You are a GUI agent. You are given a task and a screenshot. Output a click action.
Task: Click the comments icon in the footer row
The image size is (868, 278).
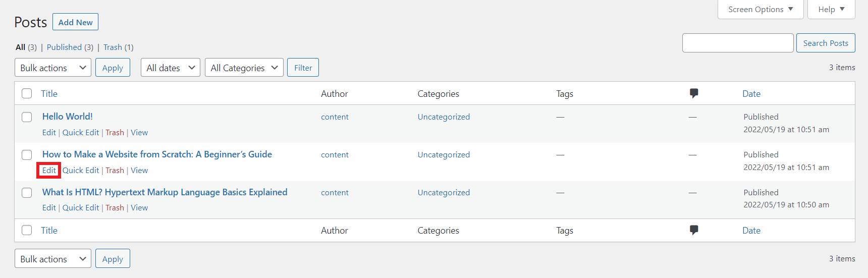(x=694, y=230)
